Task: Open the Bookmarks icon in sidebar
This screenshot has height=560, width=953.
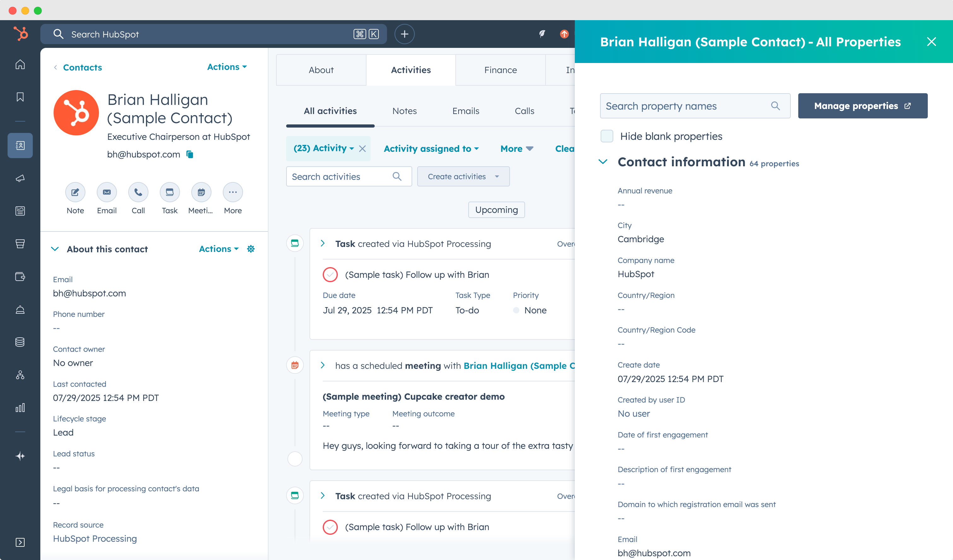Action: tap(20, 97)
